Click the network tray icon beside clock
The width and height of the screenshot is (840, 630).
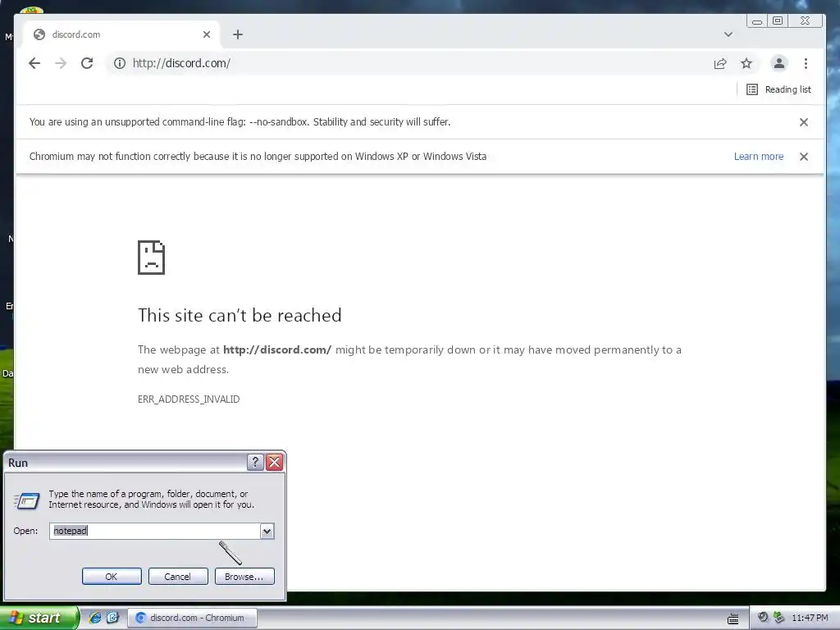tap(779, 618)
